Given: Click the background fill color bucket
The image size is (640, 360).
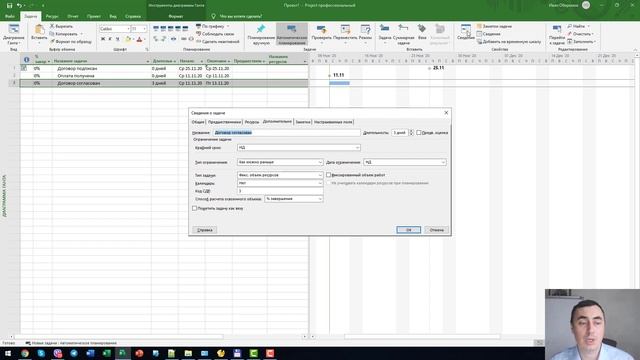Looking at the screenshot, I should click(128, 39).
